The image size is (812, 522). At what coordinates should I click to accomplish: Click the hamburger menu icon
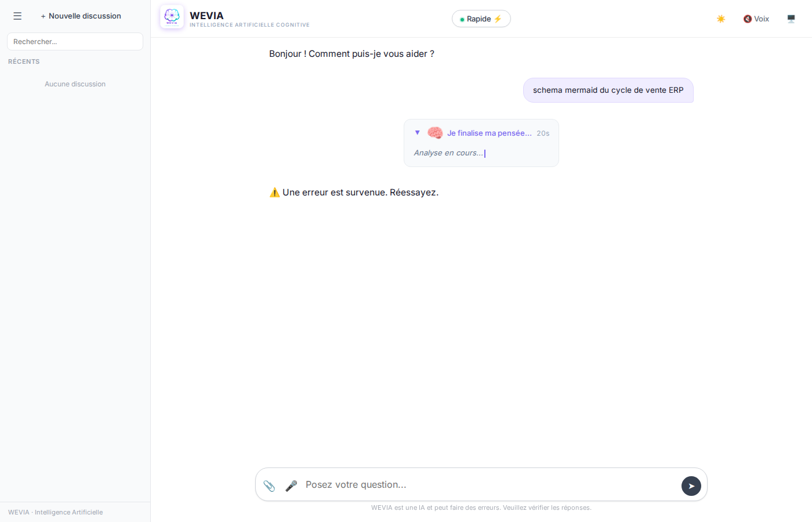[x=17, y=16]
